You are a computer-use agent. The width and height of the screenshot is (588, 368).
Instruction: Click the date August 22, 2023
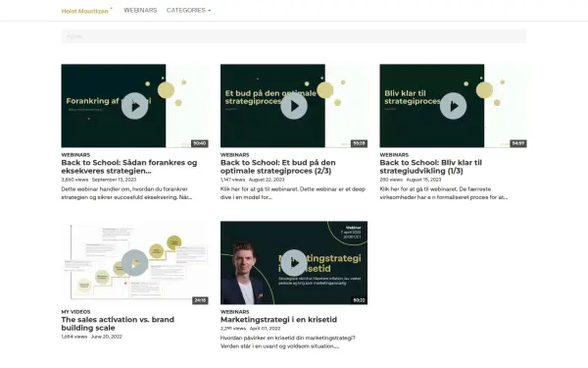pos(267,180)
